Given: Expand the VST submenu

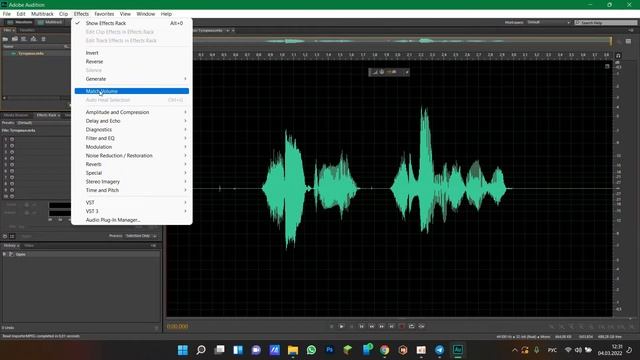Looking at the screenshot, I should [131, 202].
